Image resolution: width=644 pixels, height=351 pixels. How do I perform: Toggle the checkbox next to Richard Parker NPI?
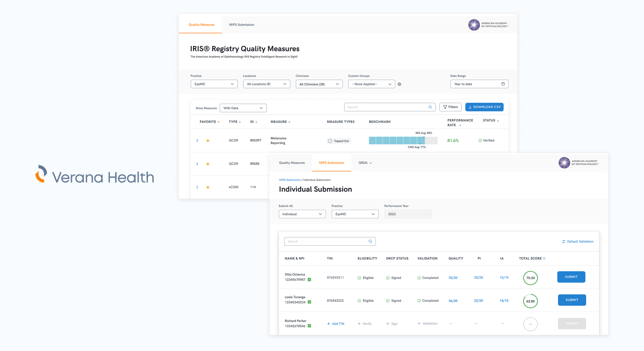coord(309,326)
